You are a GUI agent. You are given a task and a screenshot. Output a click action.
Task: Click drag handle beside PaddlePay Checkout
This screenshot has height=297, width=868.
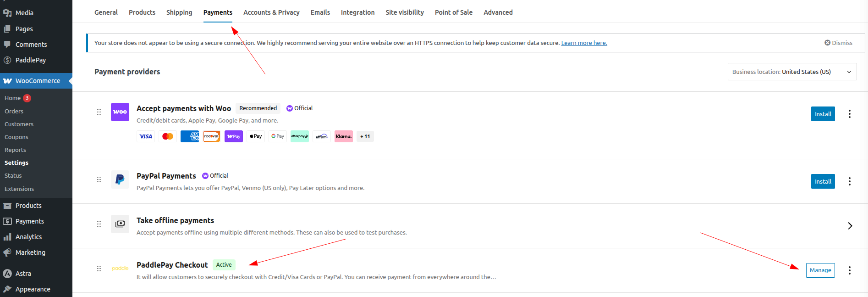click(x=99, y=269)
